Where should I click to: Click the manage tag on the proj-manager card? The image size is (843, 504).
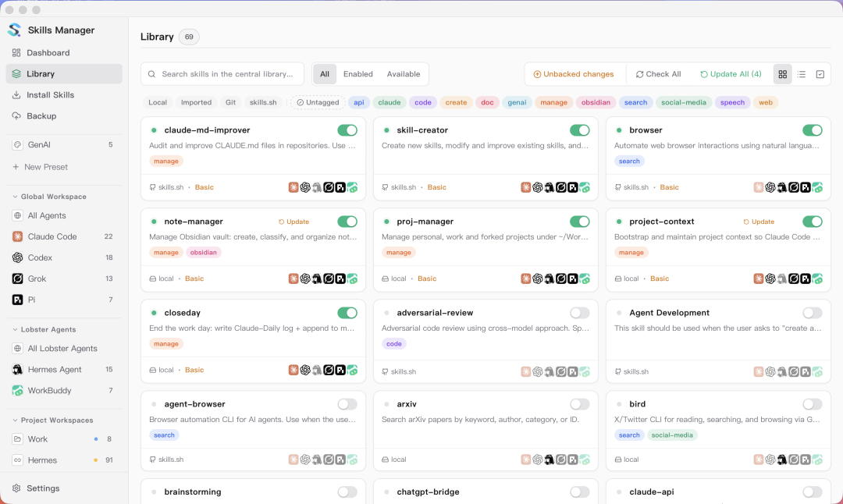398,252
